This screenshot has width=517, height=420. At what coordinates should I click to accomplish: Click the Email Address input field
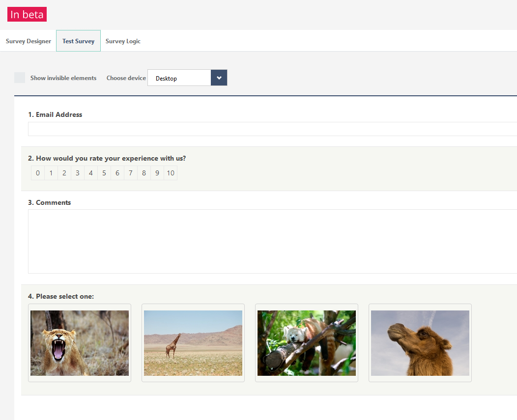[272, 129]
